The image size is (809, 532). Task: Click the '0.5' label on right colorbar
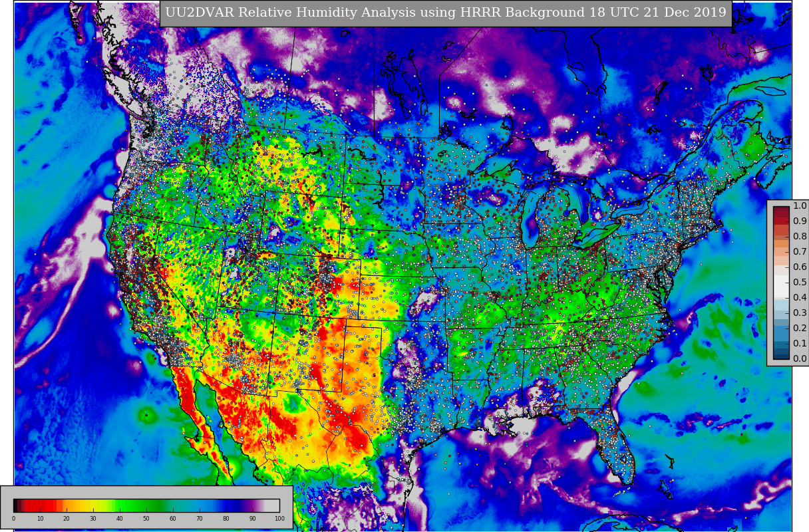point(800,282)
